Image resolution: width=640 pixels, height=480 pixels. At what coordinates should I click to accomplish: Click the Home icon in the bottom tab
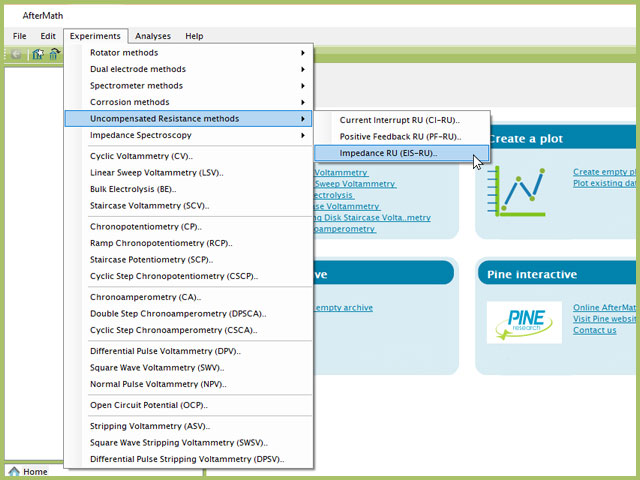pos(13,472)
